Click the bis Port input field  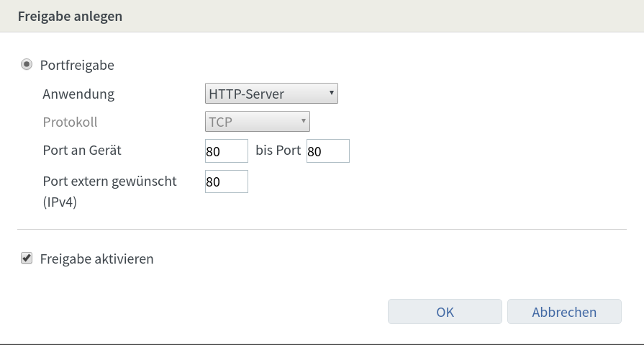click(327, 151)
